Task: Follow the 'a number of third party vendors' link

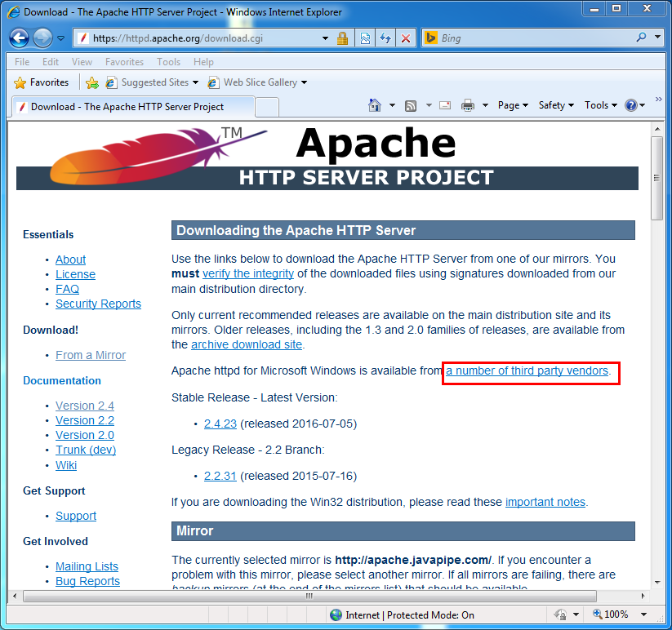Action: point(527,370)
